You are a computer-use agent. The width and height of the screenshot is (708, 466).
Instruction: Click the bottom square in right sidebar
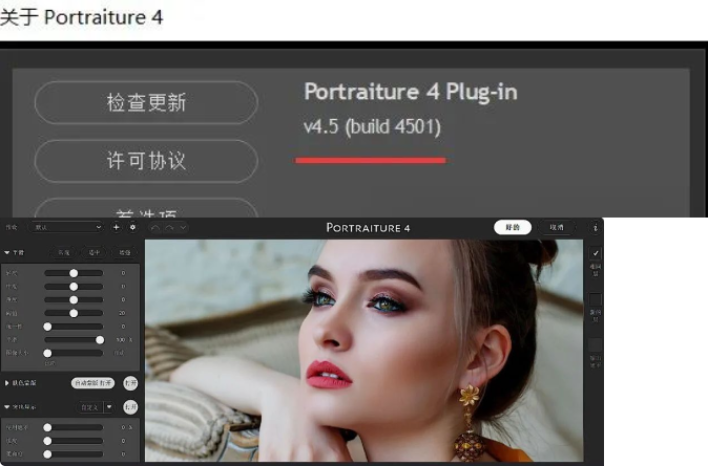(596, 343)
